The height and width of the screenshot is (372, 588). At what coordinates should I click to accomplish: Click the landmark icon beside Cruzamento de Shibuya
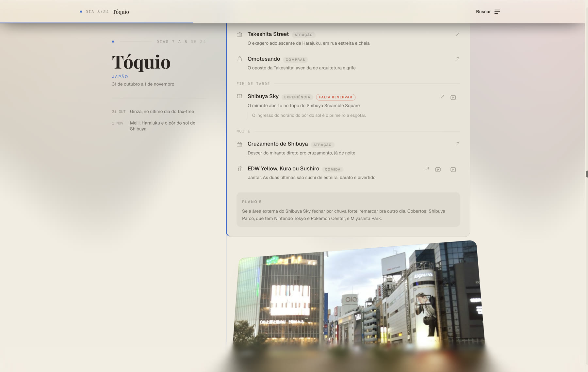tap(240, 144)
